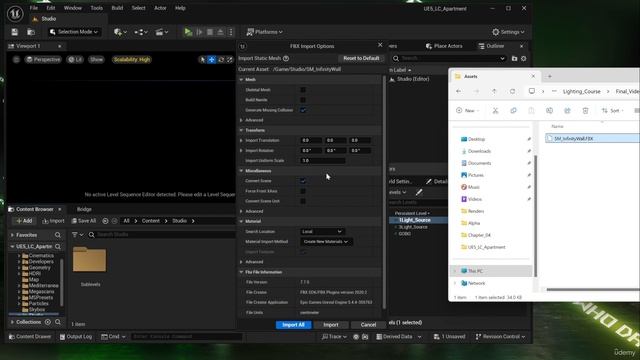Expand the Import Translation row
This screenshot has height=360, width=640.
tap(241, 140)
